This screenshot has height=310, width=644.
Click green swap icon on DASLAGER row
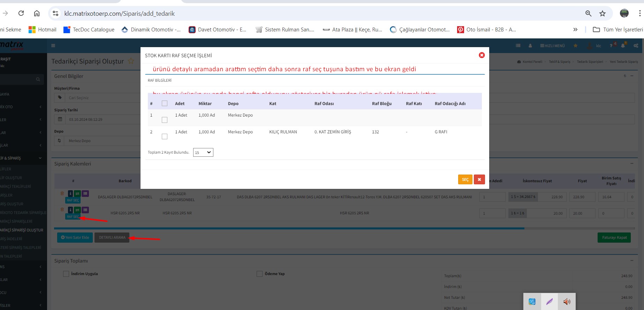tap(77, 193)
